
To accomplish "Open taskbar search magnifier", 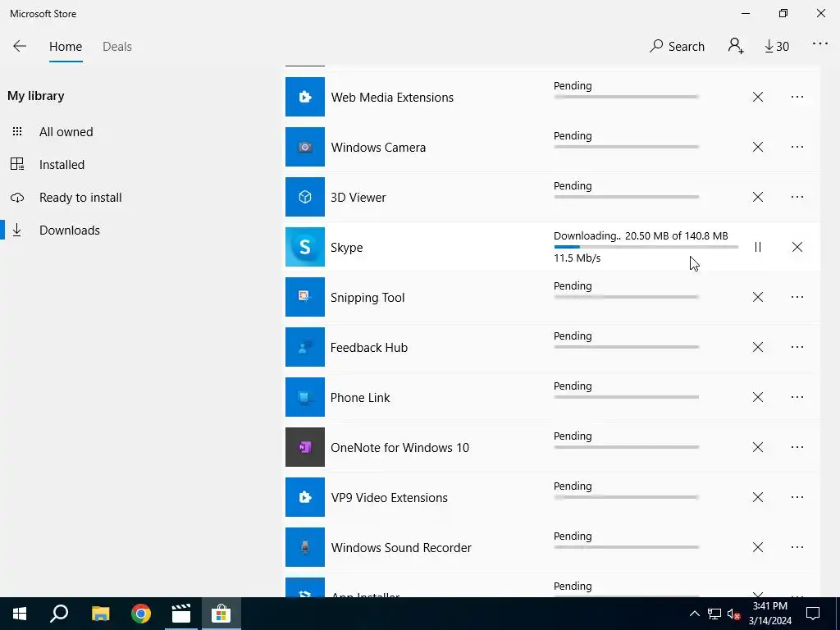I will coord(59,614).
